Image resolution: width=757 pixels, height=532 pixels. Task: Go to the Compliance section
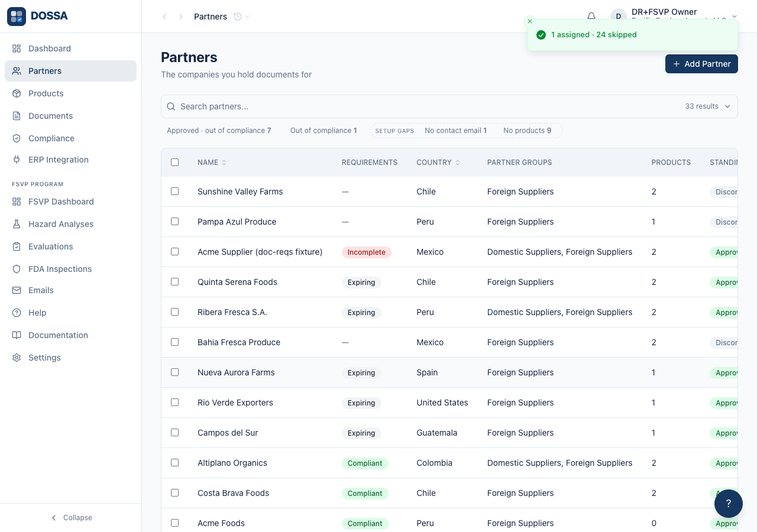(x=70, y=138)
